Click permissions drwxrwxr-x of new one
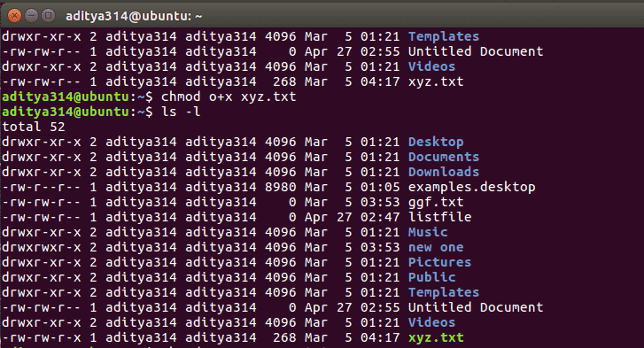The image size is (644, 348). [x=41, y=247]
